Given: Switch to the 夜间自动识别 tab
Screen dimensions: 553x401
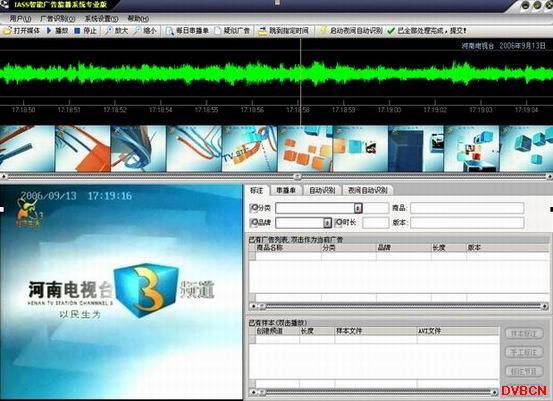Looking at the screenshot, I should [x=368, y=190].
